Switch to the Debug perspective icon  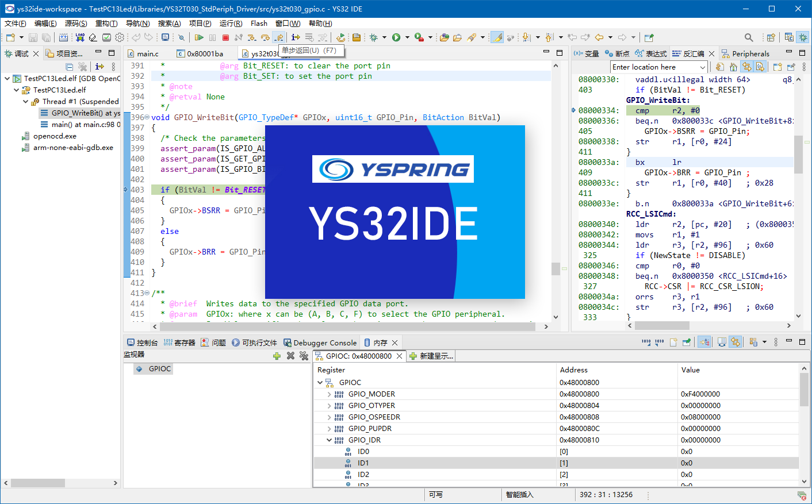tap(803, 37)
